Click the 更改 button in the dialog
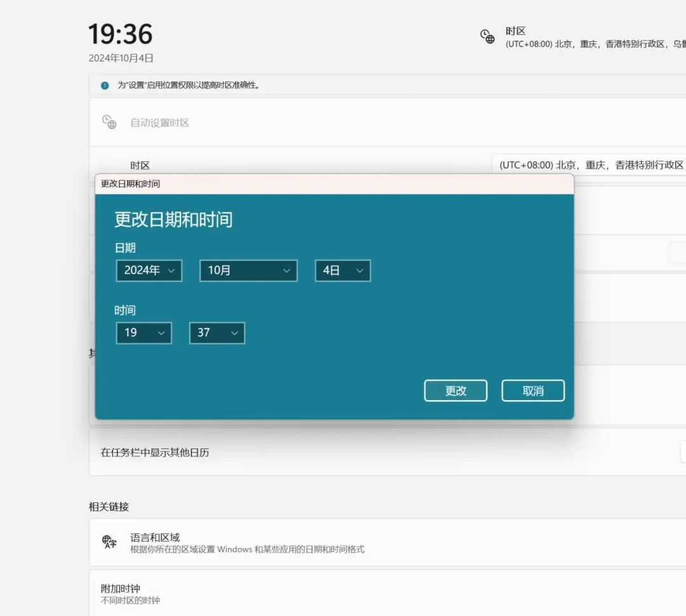The image size is (686, 616). click(455, 391)
